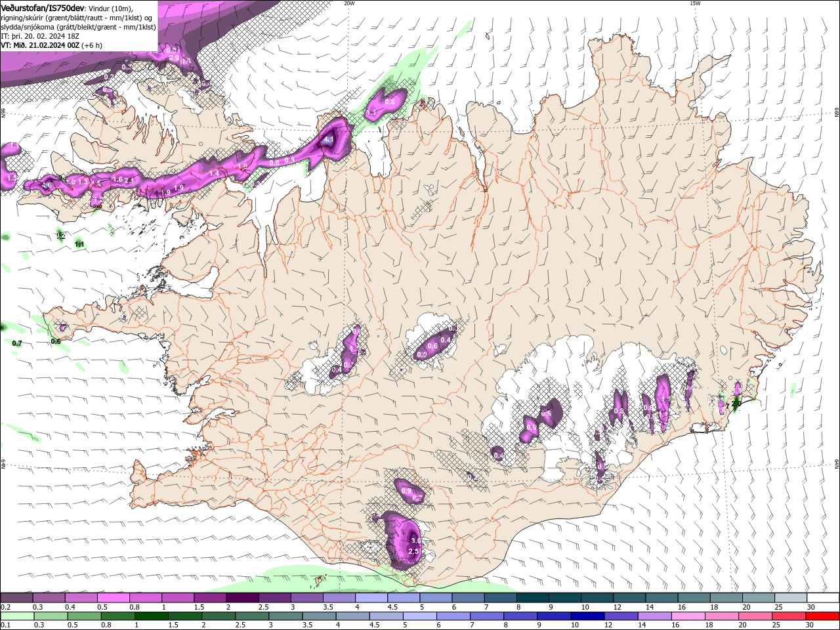
Task: Click the 25 label under the upper legend row
Action: (778, 607)
